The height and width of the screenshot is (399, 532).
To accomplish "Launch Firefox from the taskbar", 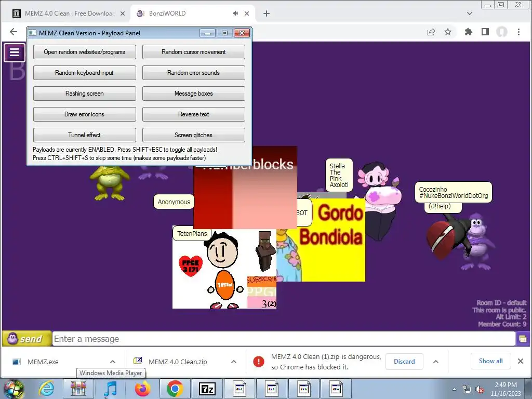I will 143,389.
